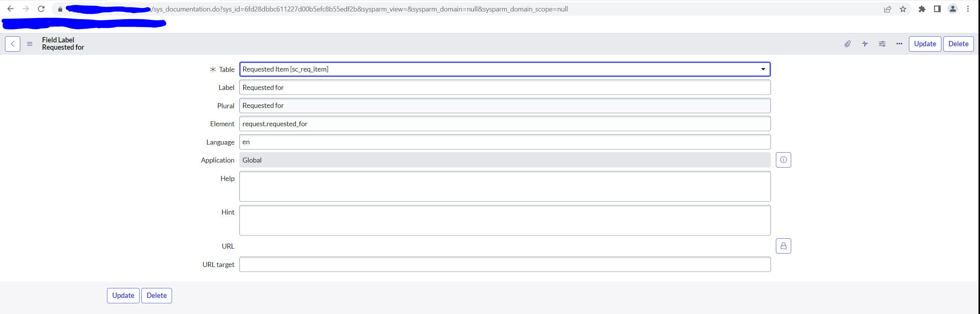Click the Language field containing en
Viewport: 980px width, 314px height.
pyautogui.click(x=505, y=142)
